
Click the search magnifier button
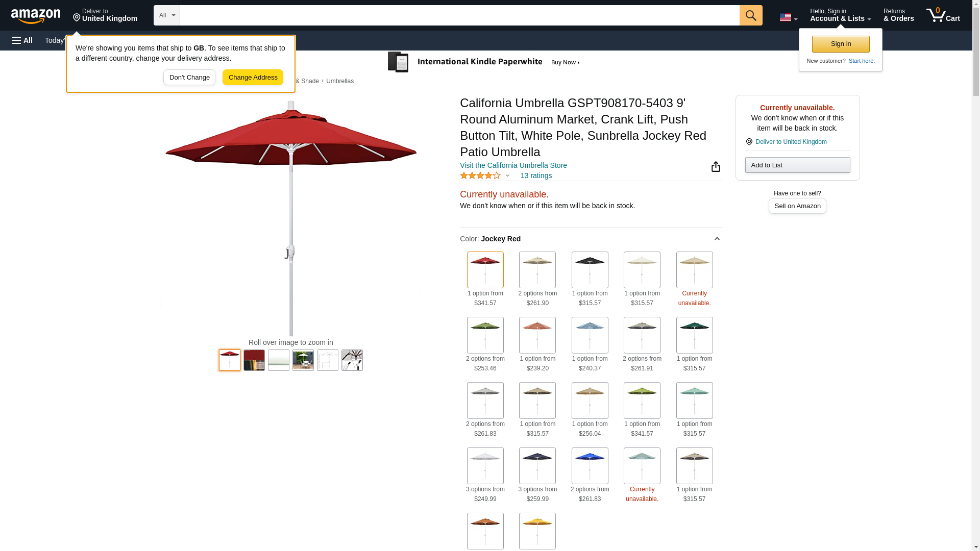(x=750, y=15)
